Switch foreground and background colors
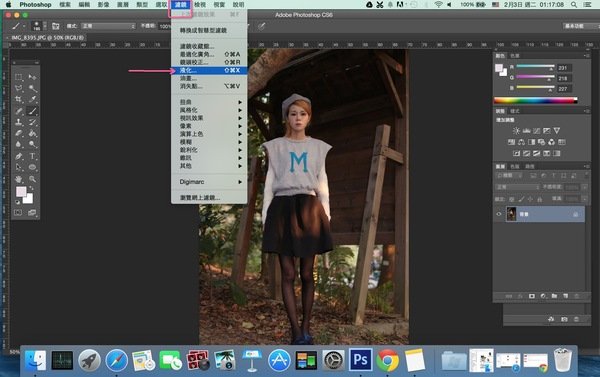This screenshot has width=600, height=377. point(31,188)
